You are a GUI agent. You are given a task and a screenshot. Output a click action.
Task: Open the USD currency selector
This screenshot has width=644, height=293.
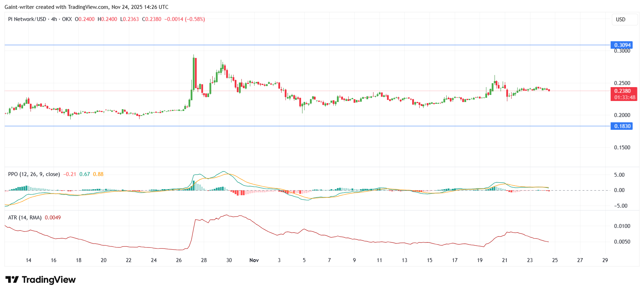click(x=624, y=20)
